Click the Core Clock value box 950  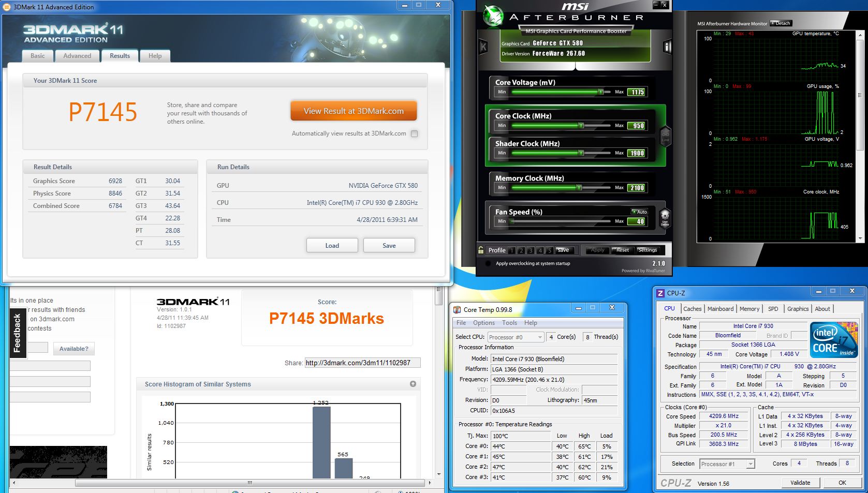(636, 126)
